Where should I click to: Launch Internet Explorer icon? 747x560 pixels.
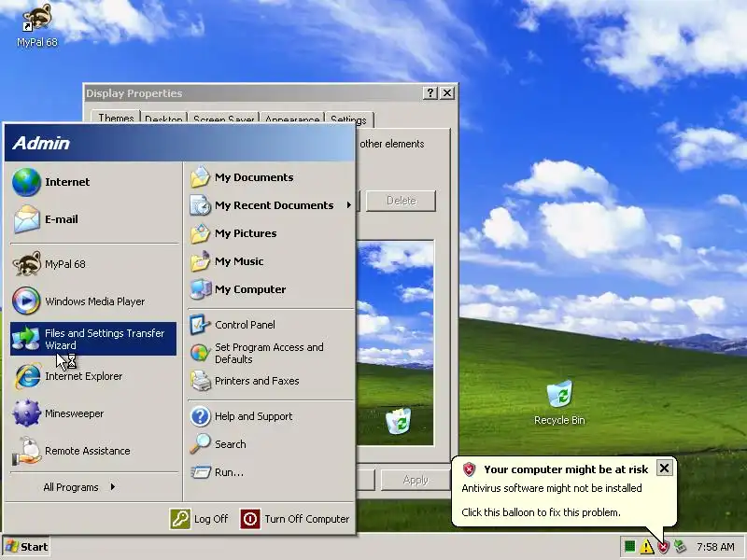click(27, 376)
